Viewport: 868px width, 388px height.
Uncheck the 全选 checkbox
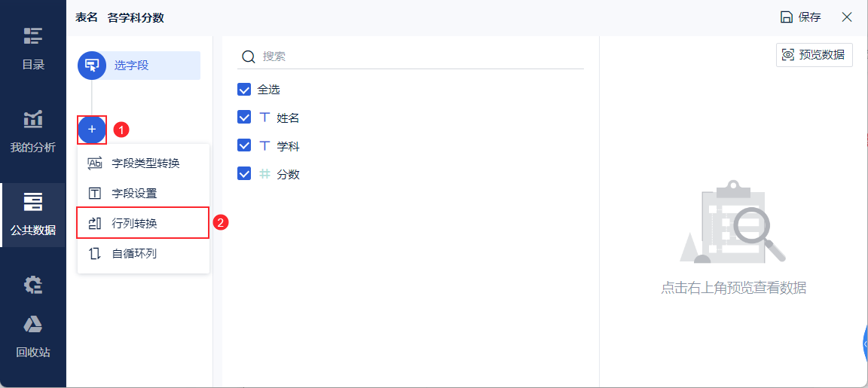tap(244, 90)
